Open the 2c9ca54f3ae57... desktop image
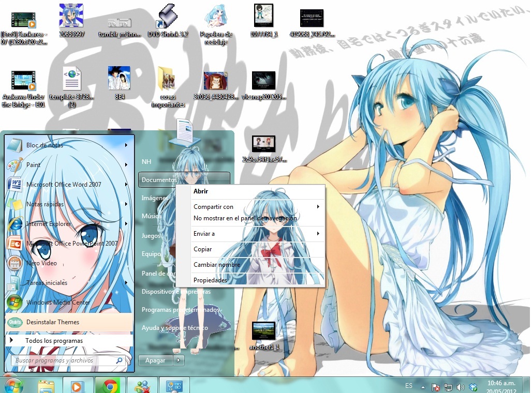 (x=263, y=148)
